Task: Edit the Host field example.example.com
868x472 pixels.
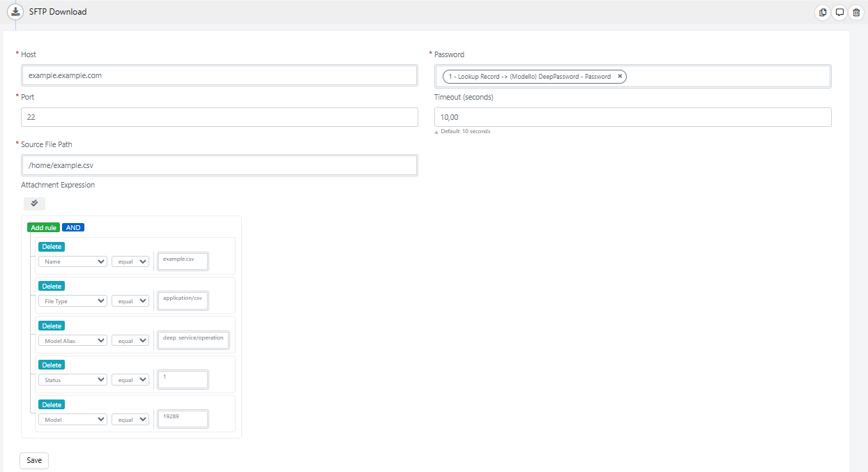Action: point(220,75)
